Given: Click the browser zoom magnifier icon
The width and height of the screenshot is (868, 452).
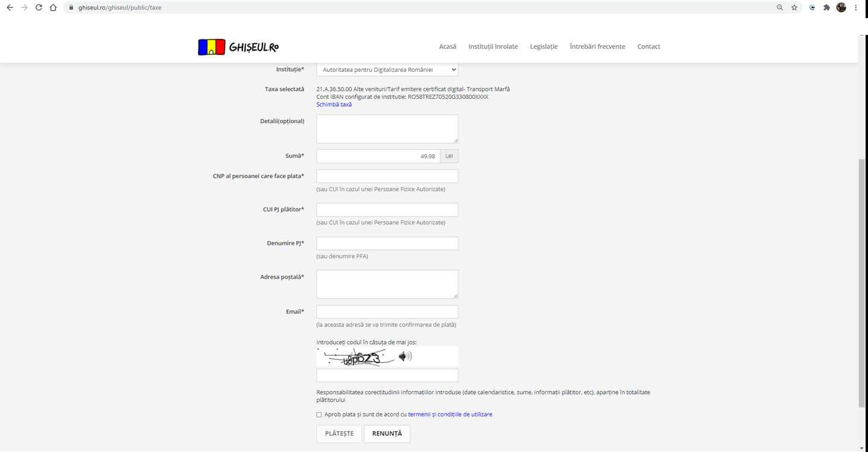Looking at the screenshot, I should tap(780, 8).
